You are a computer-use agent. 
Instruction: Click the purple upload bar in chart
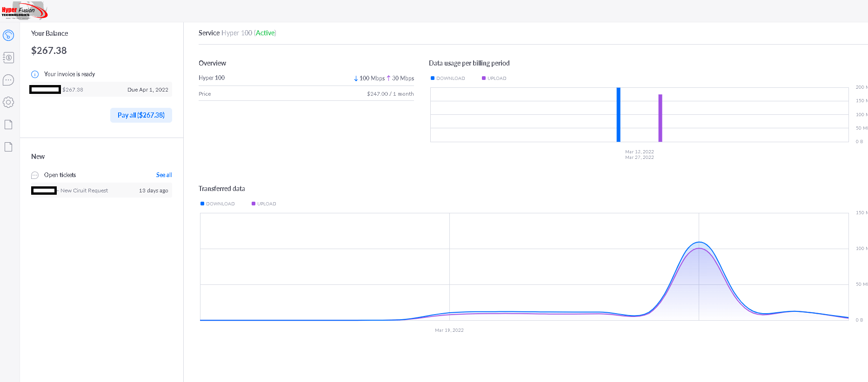pyautogui.click(x=660, y=118)
